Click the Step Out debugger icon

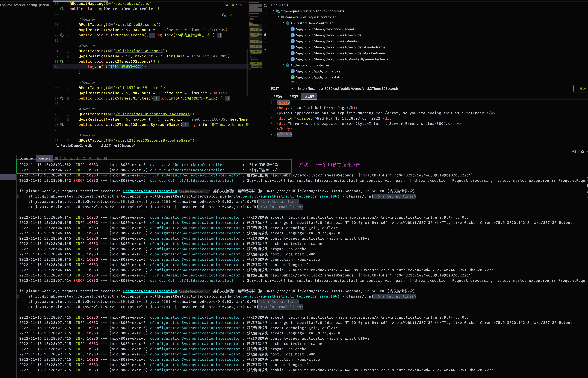coord(84,159)
